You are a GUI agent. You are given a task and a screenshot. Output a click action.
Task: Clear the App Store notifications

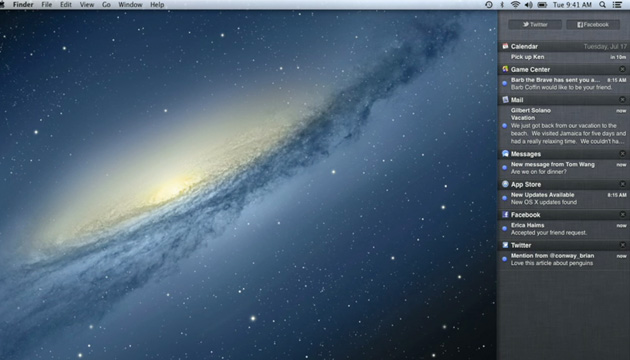622,184
